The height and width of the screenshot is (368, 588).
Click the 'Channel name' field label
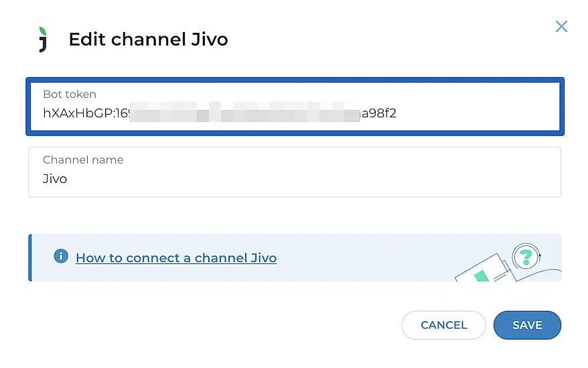coord(83,160)
